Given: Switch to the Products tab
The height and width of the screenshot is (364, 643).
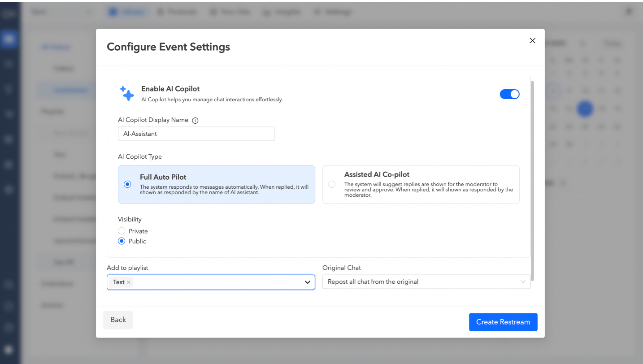Looking at the screenshot, I should 177,12.
